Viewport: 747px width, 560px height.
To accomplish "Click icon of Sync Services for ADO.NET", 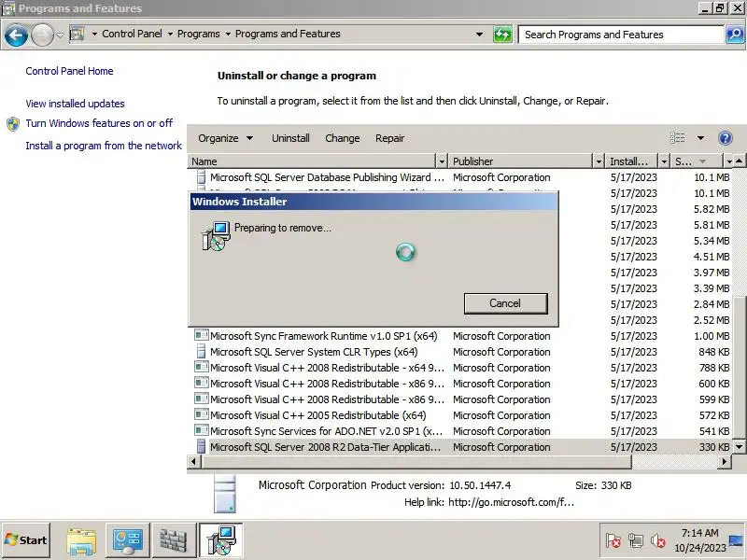I will [202, 430].
